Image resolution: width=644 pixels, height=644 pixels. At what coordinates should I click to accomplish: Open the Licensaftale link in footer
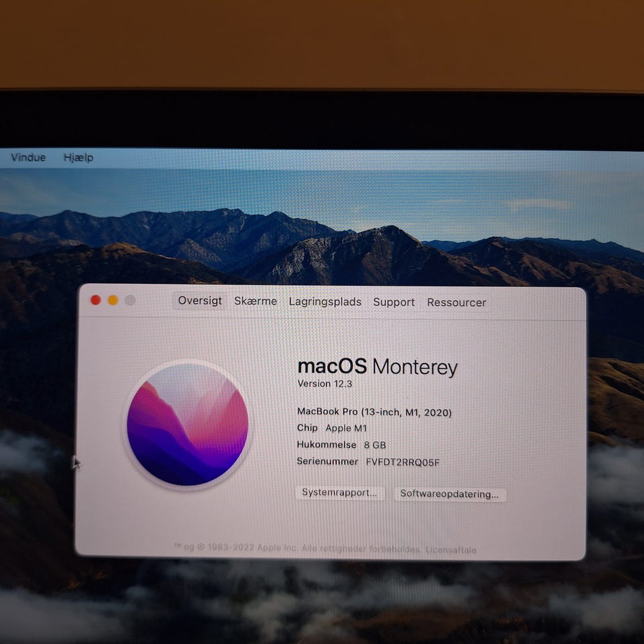coord(451,549)
